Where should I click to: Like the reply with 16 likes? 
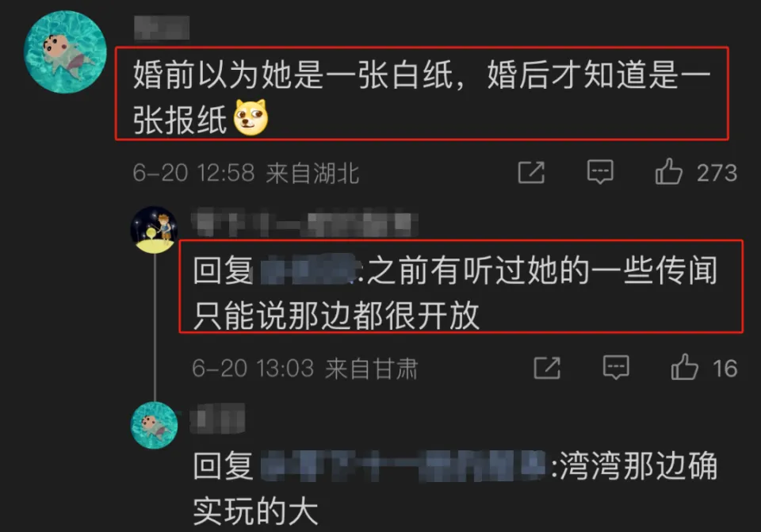tap(684, 367)
